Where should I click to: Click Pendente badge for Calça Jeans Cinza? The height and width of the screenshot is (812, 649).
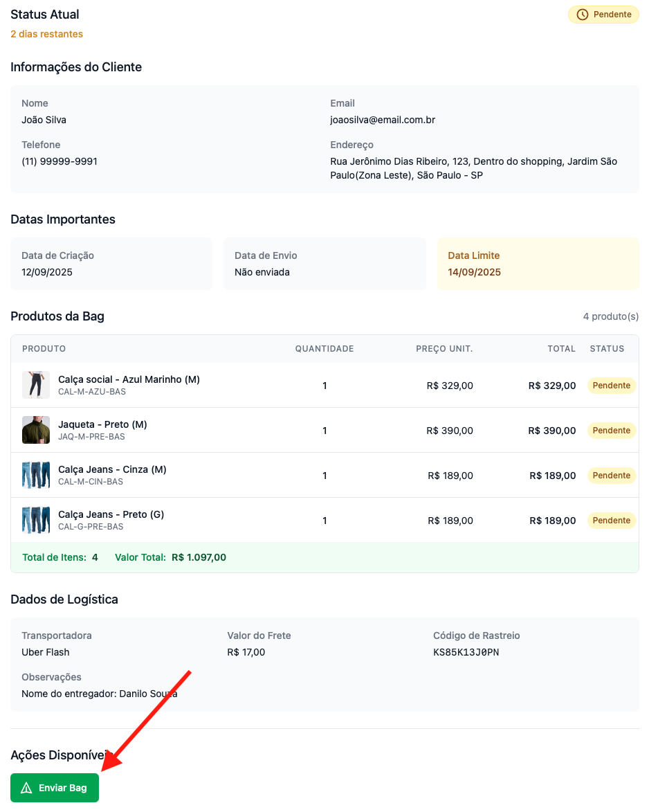point(611,476)
